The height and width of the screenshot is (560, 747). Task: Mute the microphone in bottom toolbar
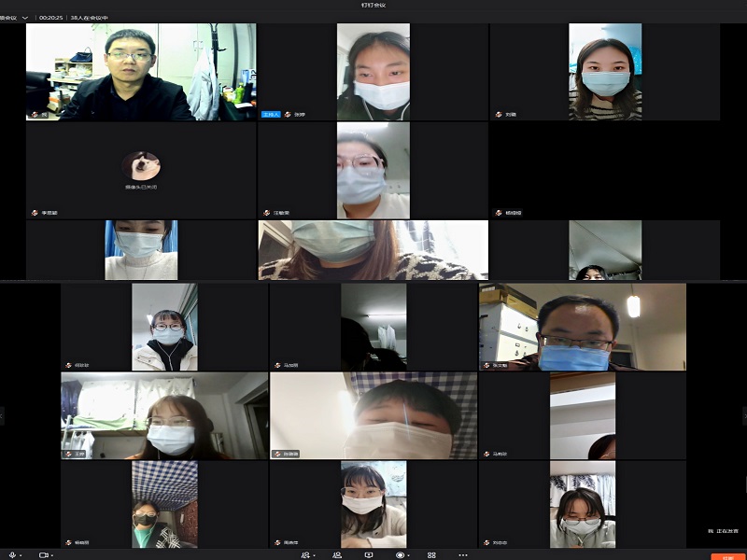tap(12, 554)
